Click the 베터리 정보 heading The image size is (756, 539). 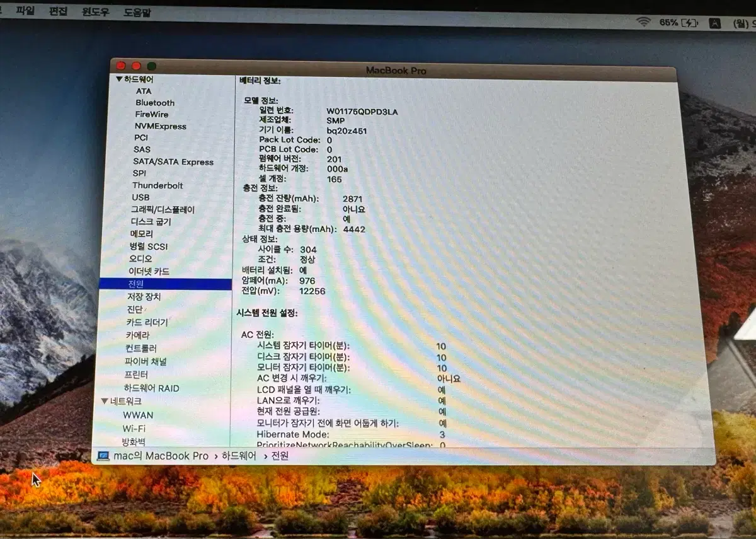click(260, 81)
